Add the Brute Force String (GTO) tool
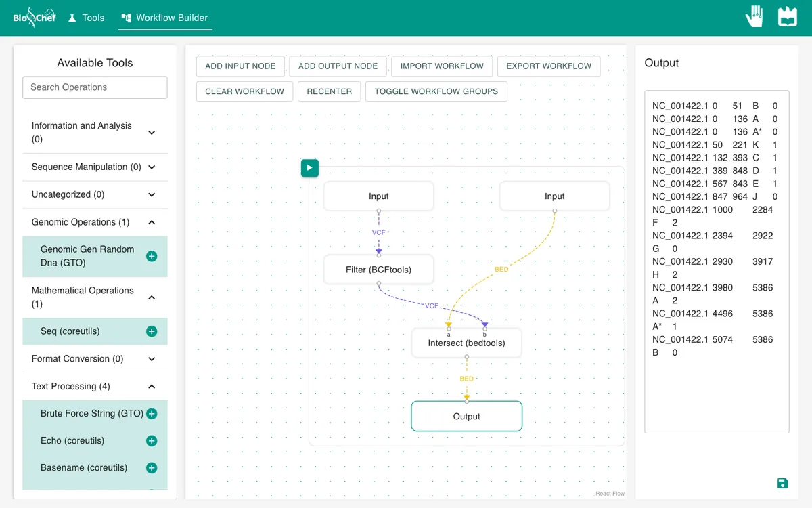The width and height of the screenshot is (812, 508). pos(152,414)
